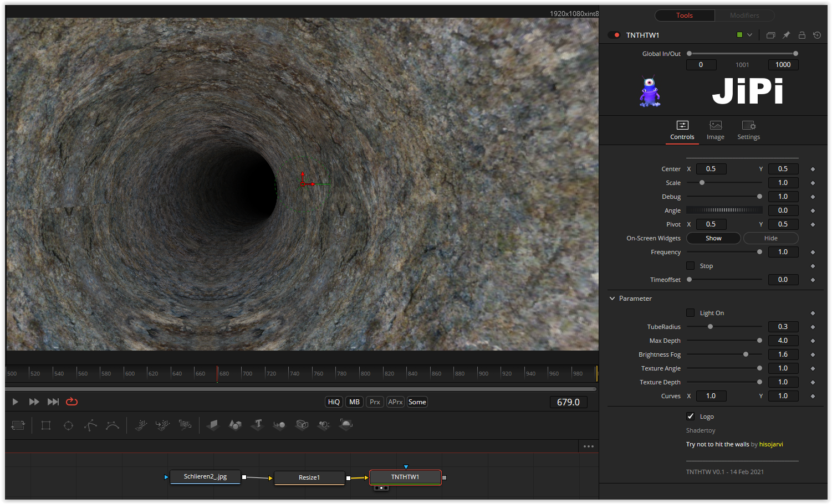The image size is (832, 504).
Task: Toggle the TNTHTW1 enable switch
Action: (615, 35)
